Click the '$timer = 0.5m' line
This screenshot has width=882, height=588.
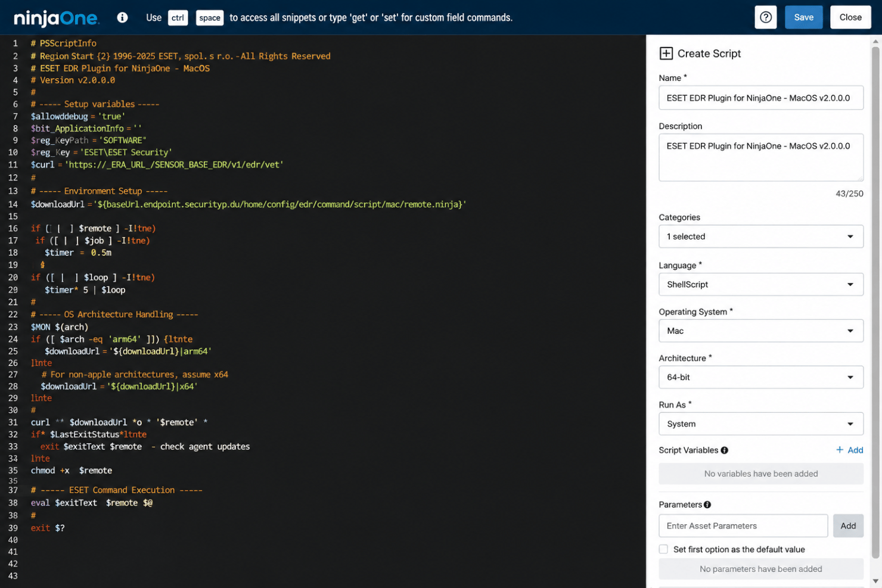78,253
